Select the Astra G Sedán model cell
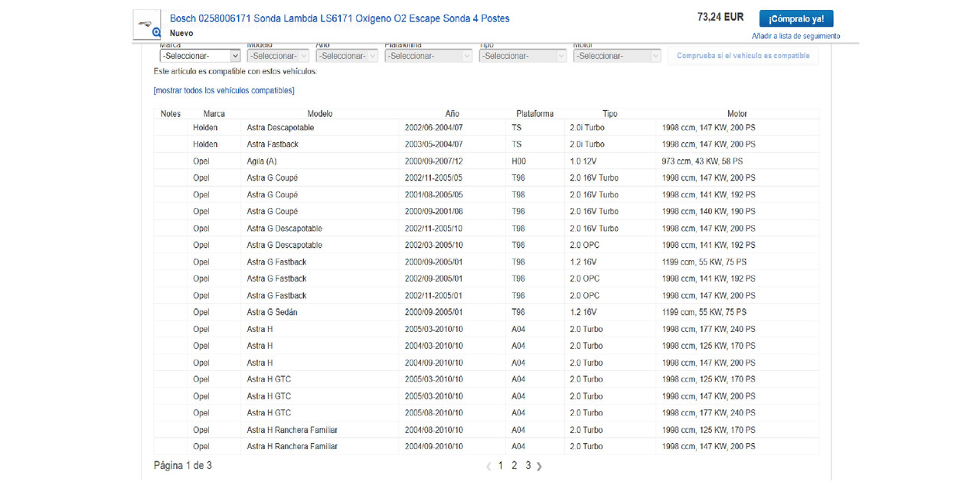The width and height of the screenshot is (980, 498). [x=272, y=312]
